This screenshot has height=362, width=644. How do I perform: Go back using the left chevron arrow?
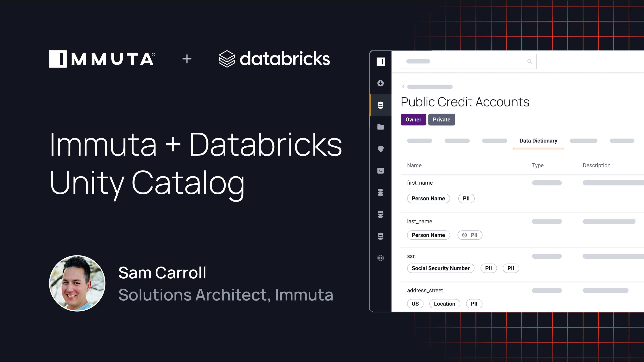click(x=403, y=87)
